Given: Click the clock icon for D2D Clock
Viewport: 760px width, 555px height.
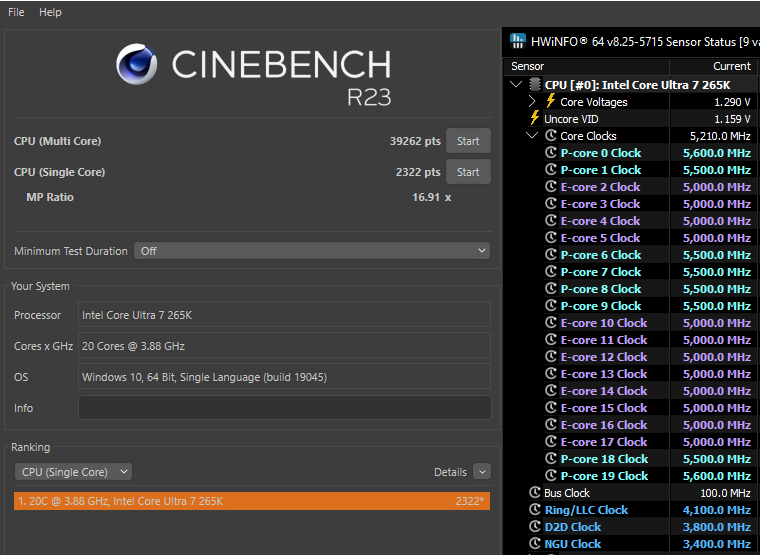Looking at the screenshot, I should tap(534, 526).
